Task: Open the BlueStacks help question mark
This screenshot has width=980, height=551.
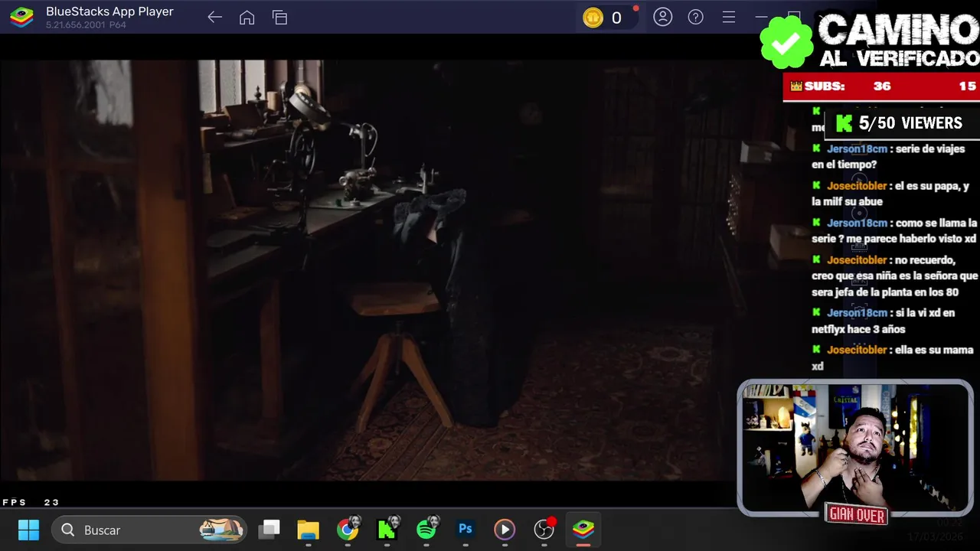Action: pos(696,17)
